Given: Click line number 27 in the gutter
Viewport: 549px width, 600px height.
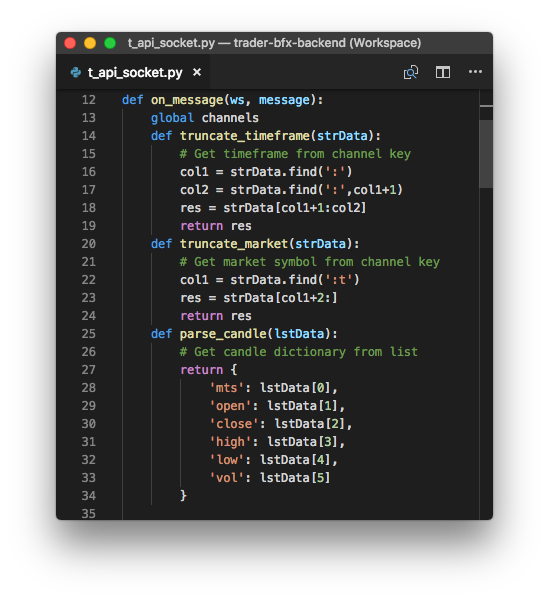Looking at the screenshot, I should tap(88, 370).
